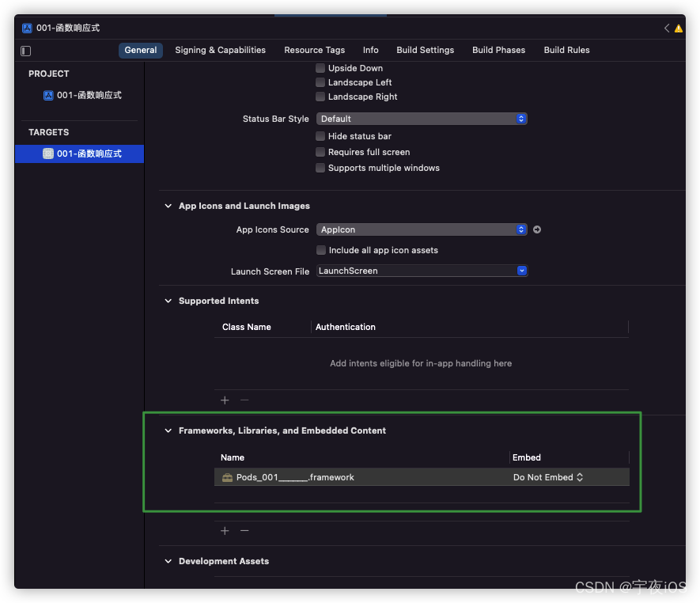Image resolution: width=700 pixels, height=603 pixels.
Task: Check Supports multiple windows
Action: (320, 168)
